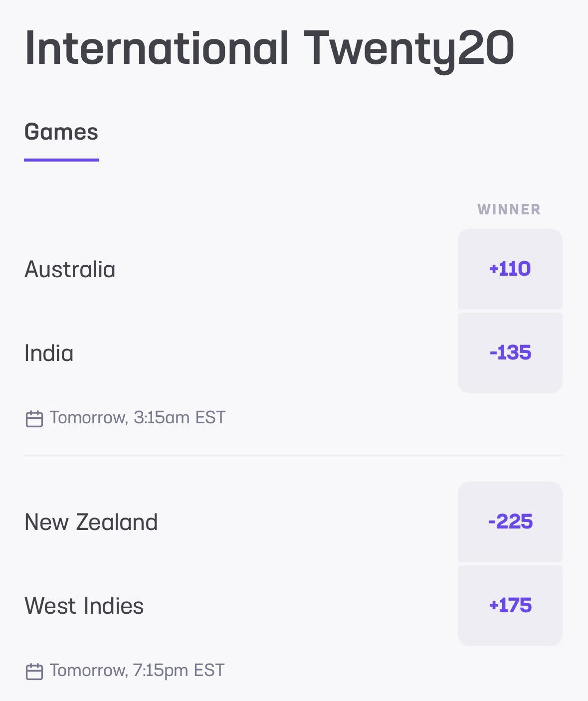The image size is (588, 701).
Task: Select Australia +110 winner odds
Action: 510,269
